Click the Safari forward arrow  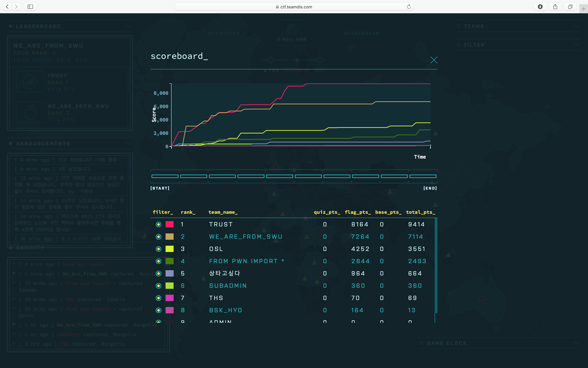coord(16,7)
